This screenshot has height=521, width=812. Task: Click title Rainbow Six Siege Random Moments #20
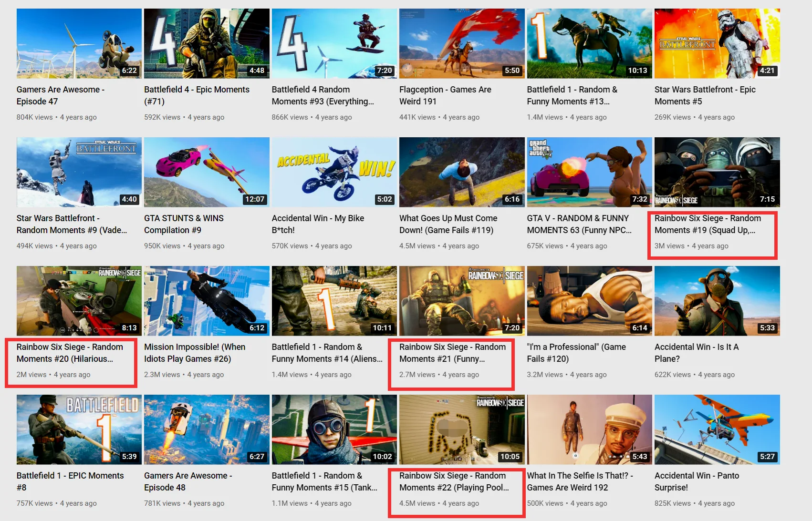coord(70,353)
